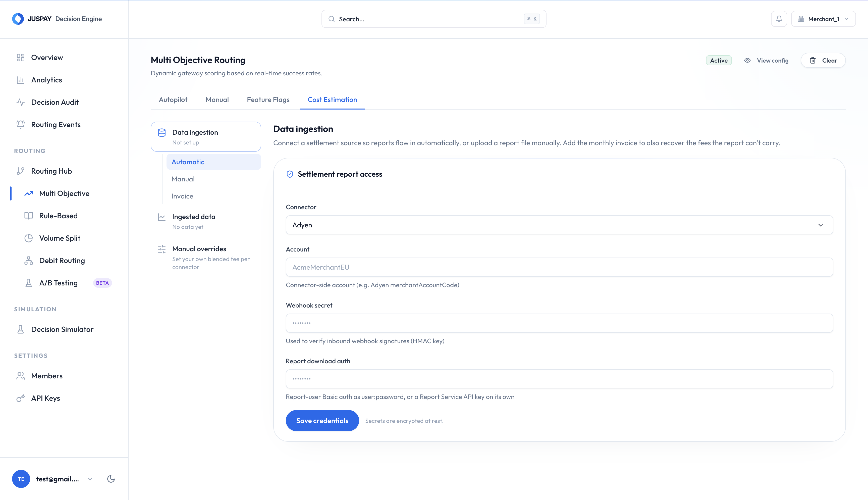
Task: Click the Data ingestion database icon
Action: coord(162,133)
